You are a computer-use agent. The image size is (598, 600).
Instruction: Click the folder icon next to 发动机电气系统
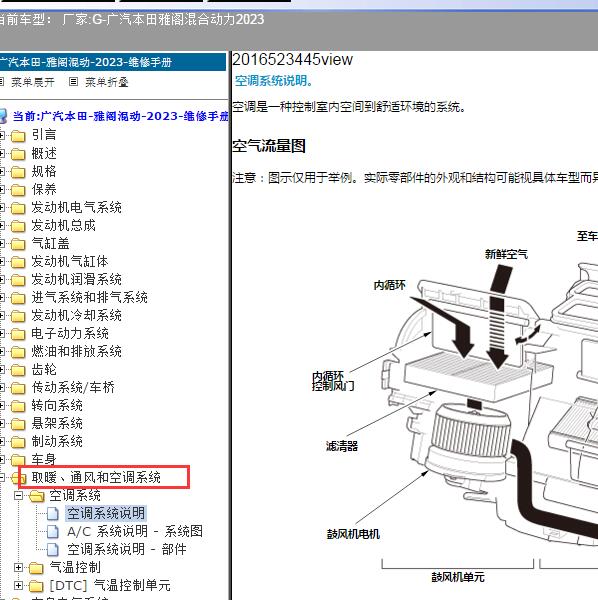click(18, 208)
